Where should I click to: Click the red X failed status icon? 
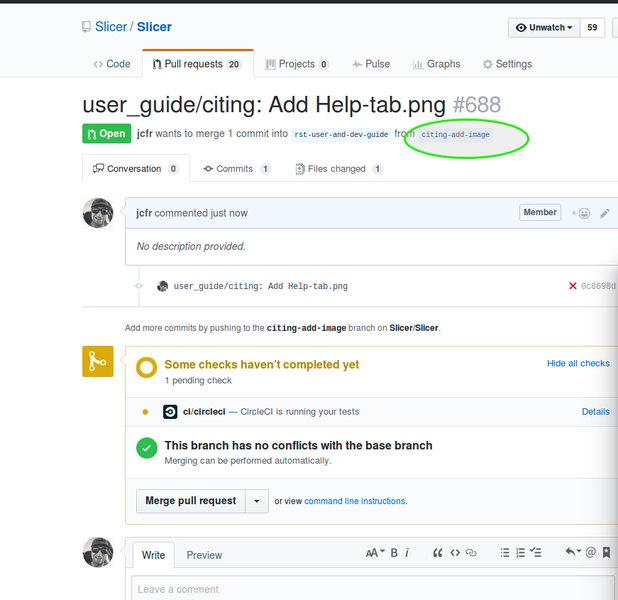coord(572,286)
